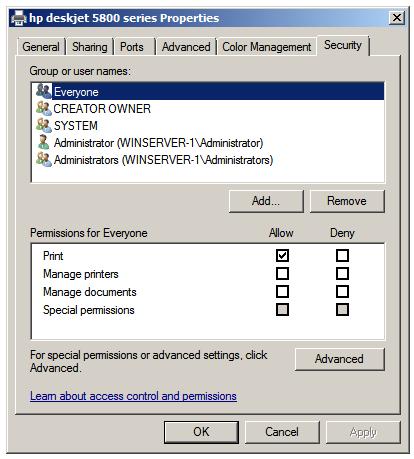Screen dimensions: 414x459
Task: Select CREATOR OWNER in the list
Action: pyautogui.click(x=209, y=109)
